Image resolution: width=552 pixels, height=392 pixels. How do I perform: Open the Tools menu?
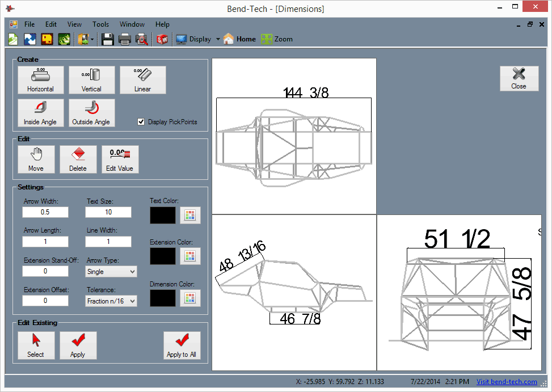(x=100, y=24)
